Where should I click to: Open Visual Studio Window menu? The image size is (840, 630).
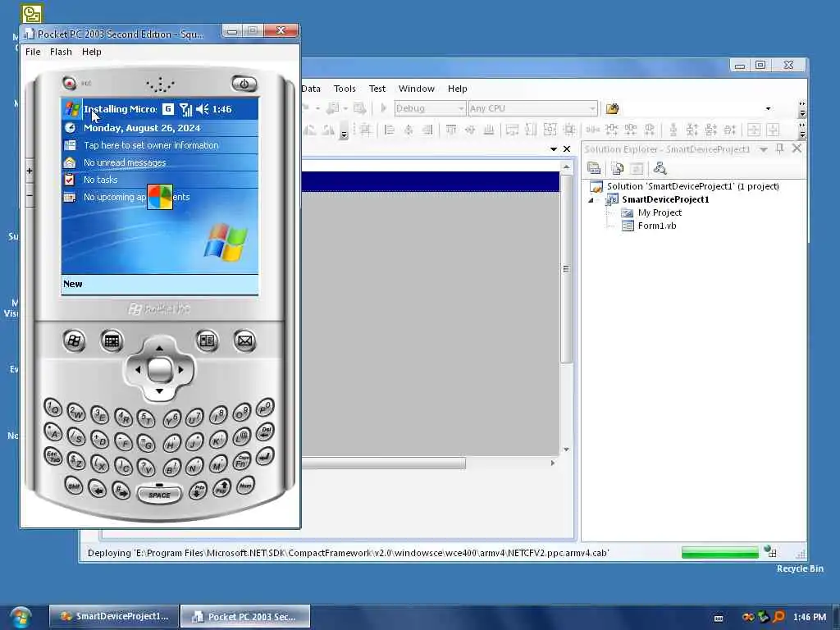tap(416, 89)
